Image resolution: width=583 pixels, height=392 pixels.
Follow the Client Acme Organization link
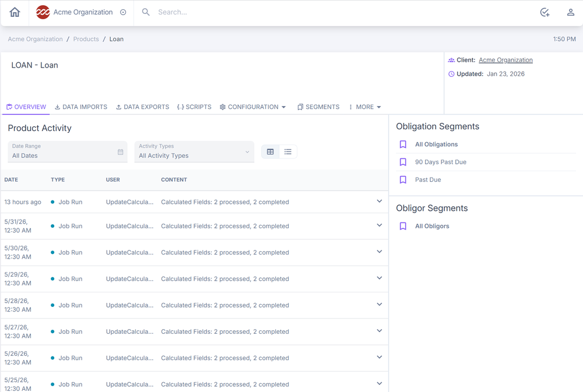[x=505, y=60]
